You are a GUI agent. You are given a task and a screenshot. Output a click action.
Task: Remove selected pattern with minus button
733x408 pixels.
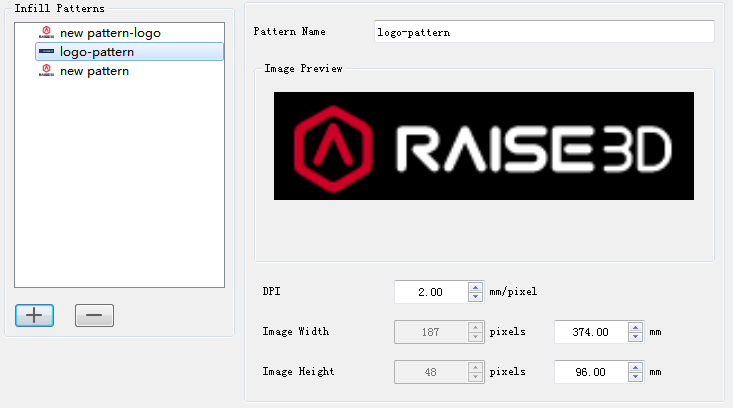click(94, 315)
